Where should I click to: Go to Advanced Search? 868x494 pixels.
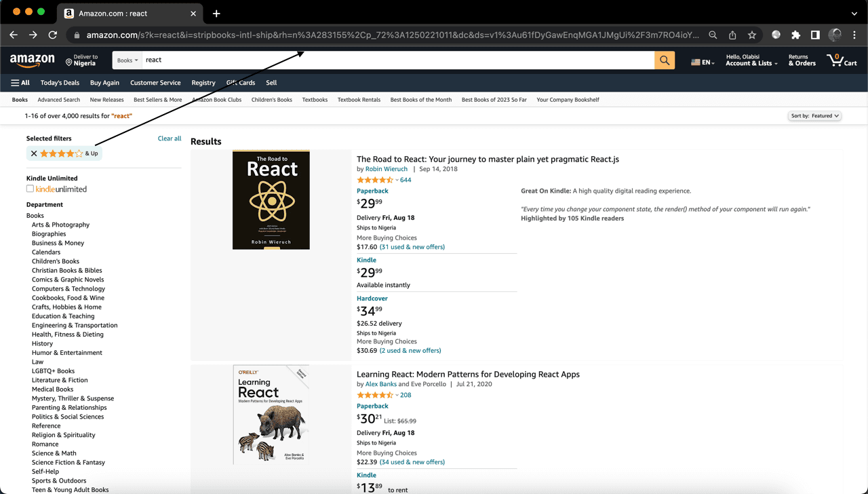(x=59, y=100)
